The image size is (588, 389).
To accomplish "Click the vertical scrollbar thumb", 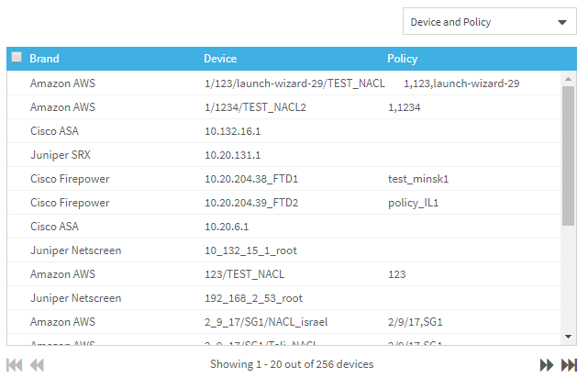I will coord(569,156).
